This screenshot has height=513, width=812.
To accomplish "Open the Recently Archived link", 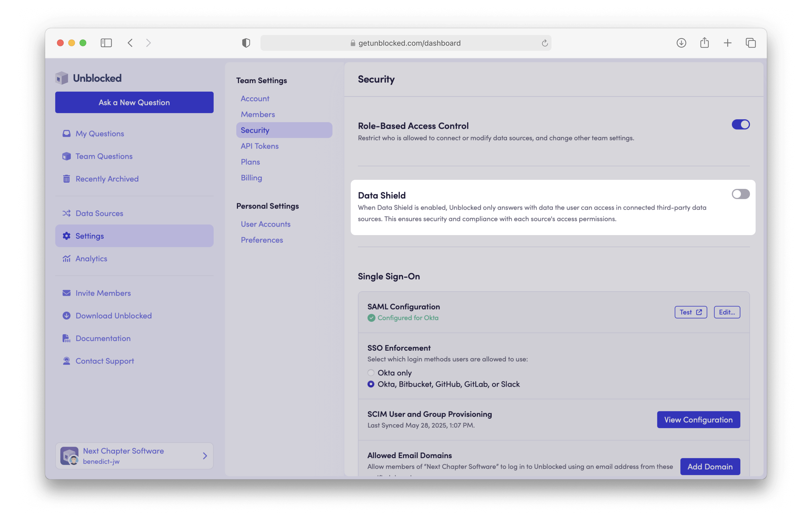I will click(x=107, y=179).
